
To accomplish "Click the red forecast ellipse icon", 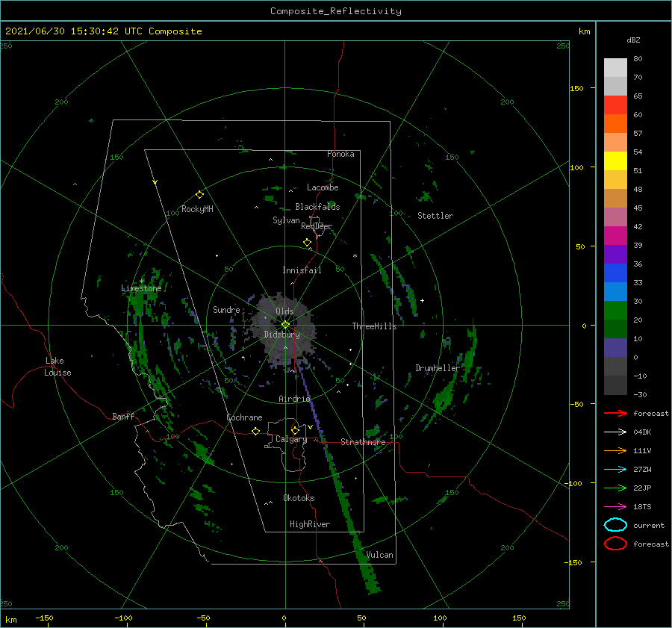I will [615, 544].
